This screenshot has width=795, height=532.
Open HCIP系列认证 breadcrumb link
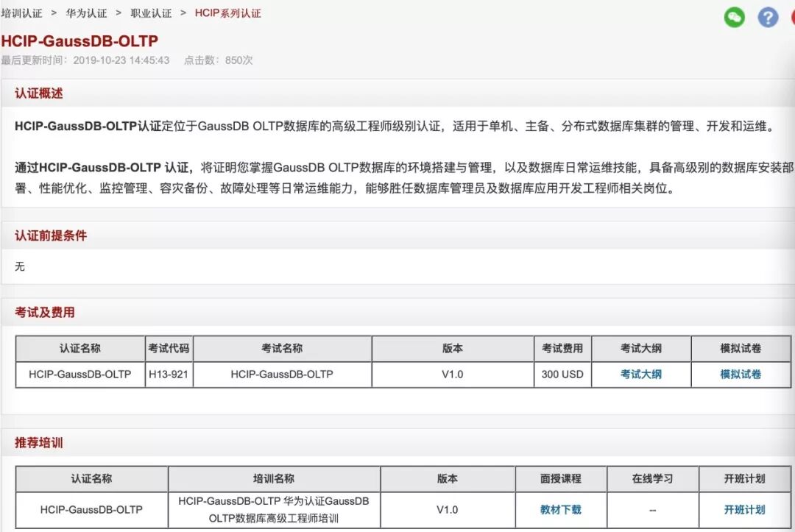[x=227, y=13]
